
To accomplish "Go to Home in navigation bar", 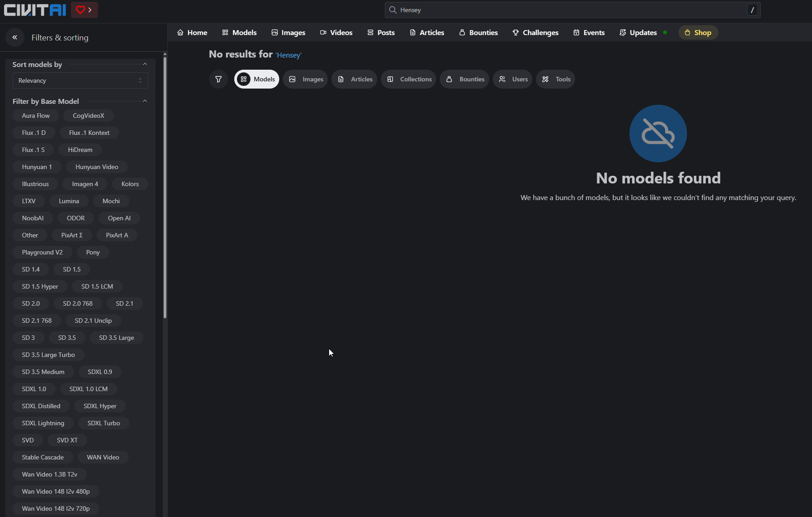I will [x=192, y=32].
